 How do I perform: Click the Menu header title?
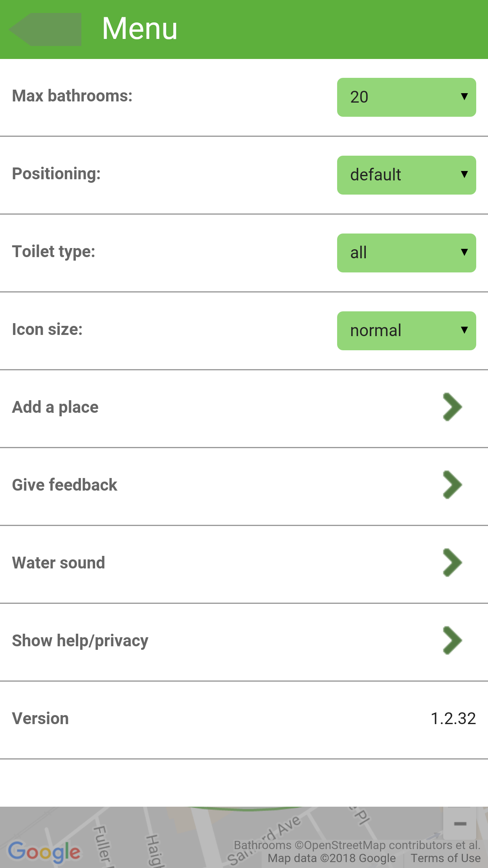(x=139, y=29)
